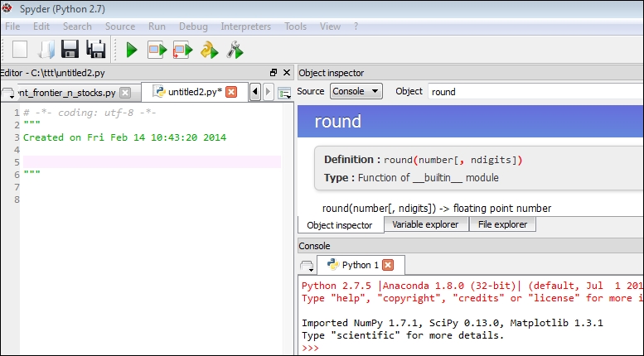
Task: Close the untitled2.py tab
Action: point(231,92)
